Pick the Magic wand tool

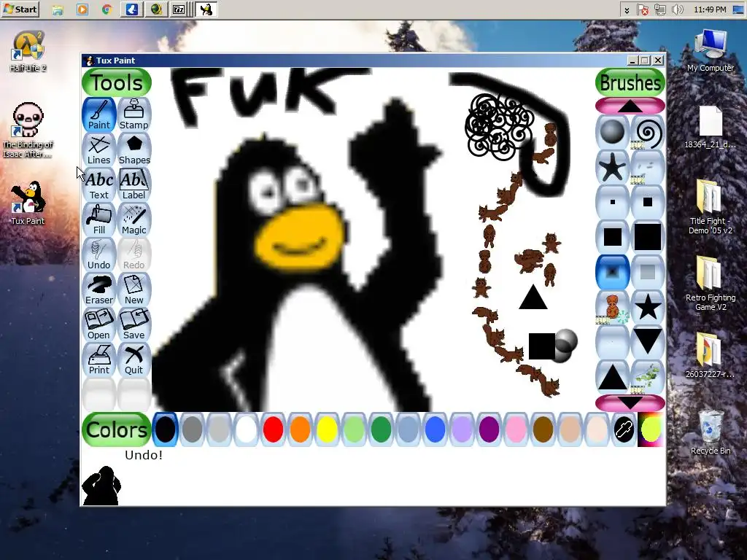coord(134,219)
